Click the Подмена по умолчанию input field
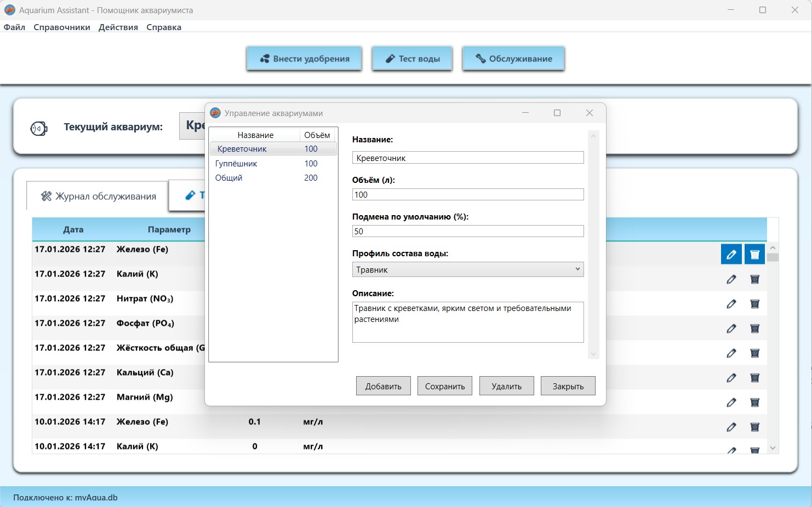 coord(467,231)
